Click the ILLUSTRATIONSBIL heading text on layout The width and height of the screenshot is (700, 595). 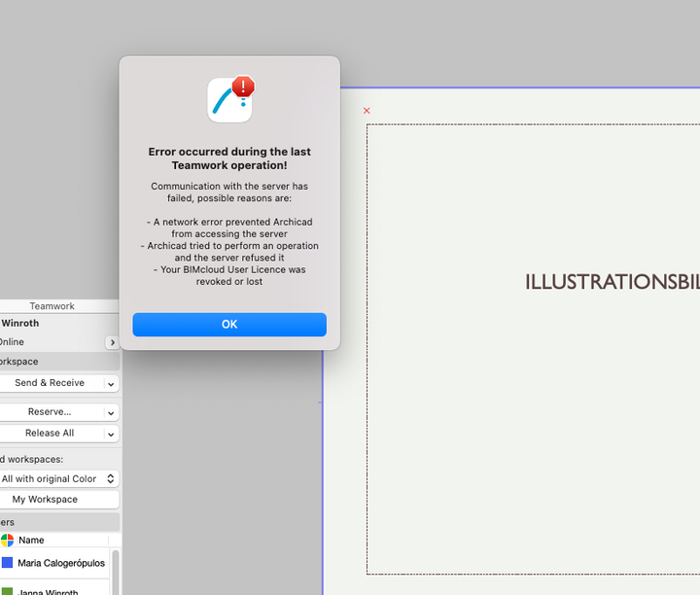tap(612, 282)
